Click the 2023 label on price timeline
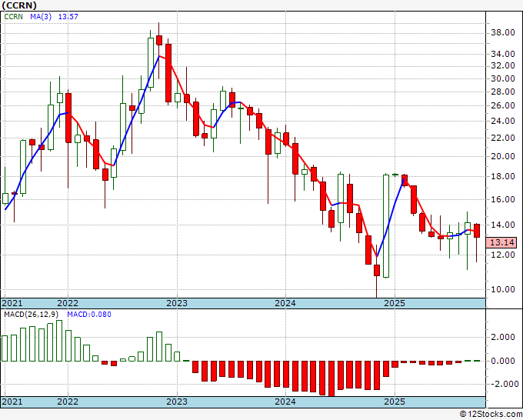This screenshot has height=420, width=523. coord(177,303)
